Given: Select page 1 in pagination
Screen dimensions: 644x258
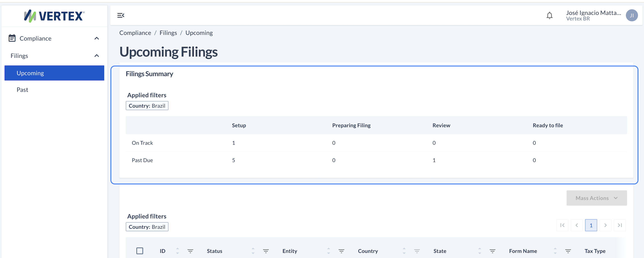Looking at the screenshot, I should click(x=591, y=225).
